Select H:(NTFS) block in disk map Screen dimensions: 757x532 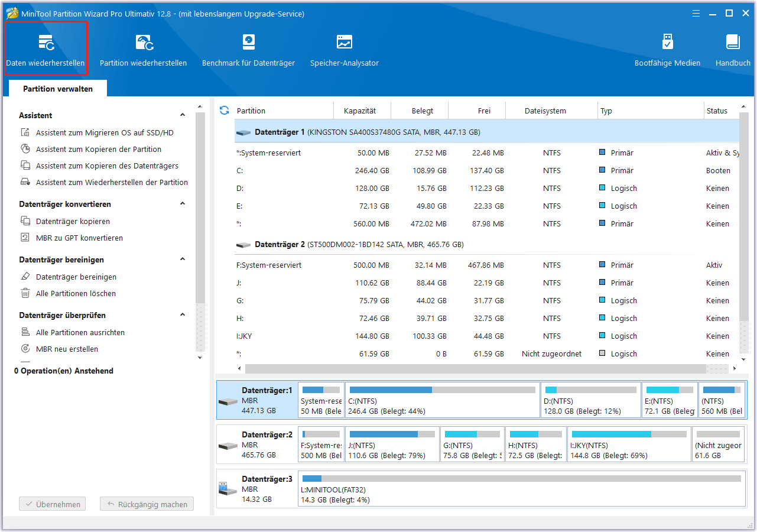[535, 444]
